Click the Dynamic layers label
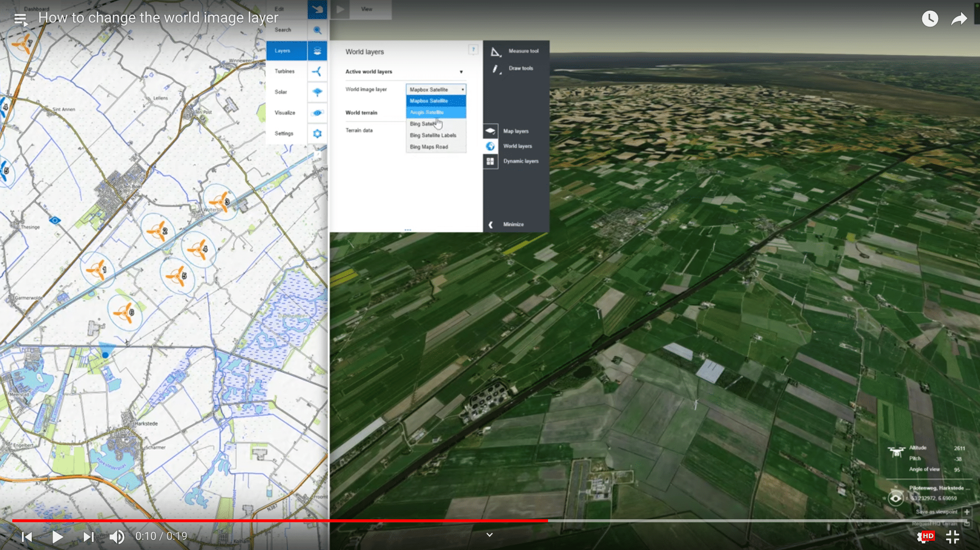980x550 pixels. pos(520,161)
